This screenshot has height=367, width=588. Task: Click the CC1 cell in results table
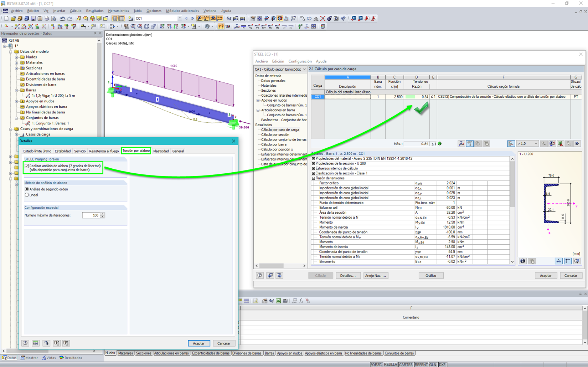pos(318,97)
